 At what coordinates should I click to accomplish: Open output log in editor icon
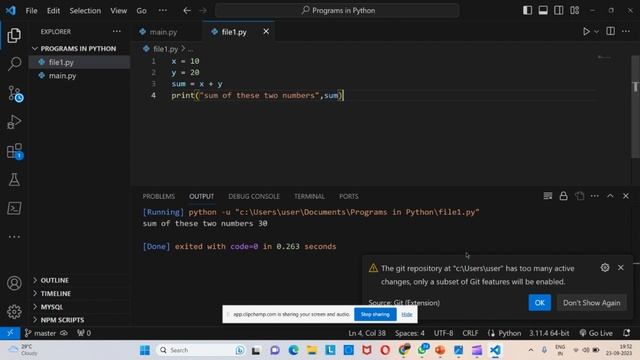tap(579, 196)
